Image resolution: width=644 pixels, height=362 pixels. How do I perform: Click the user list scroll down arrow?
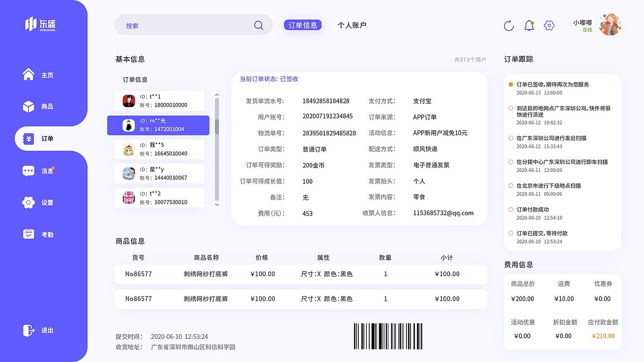click(x=217, y=204)
